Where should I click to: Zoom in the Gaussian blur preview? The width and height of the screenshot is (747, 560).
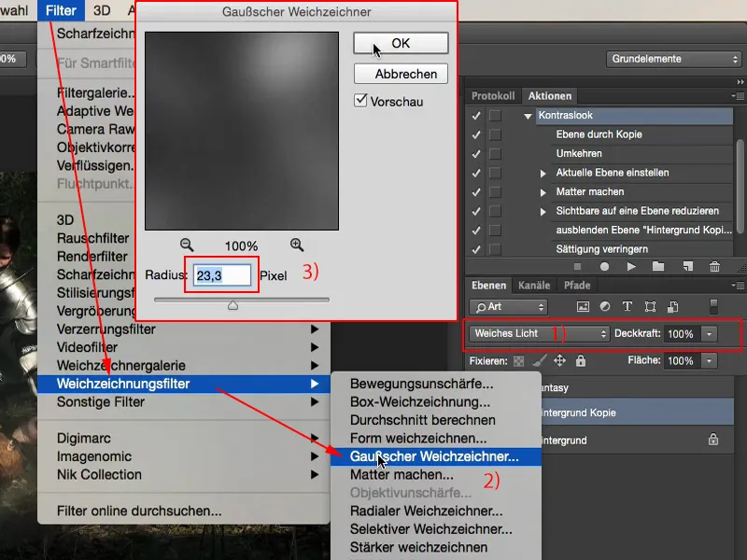coord(297,245)
